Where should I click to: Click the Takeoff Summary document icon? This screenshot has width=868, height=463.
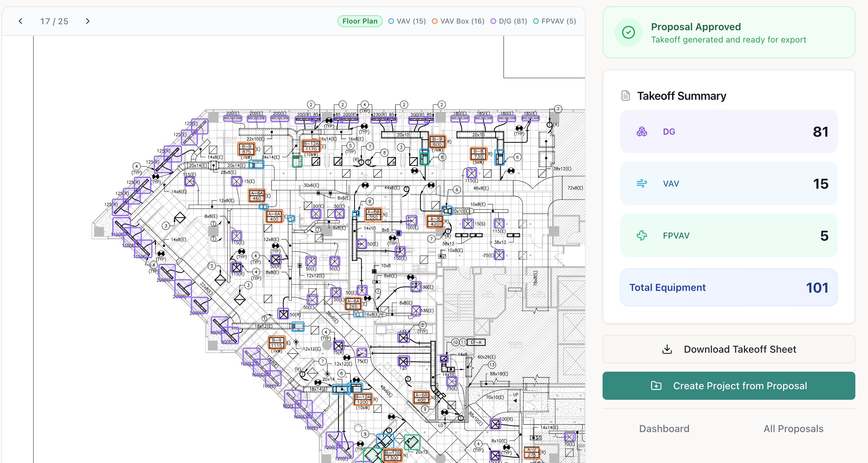[x=625, y=96]
